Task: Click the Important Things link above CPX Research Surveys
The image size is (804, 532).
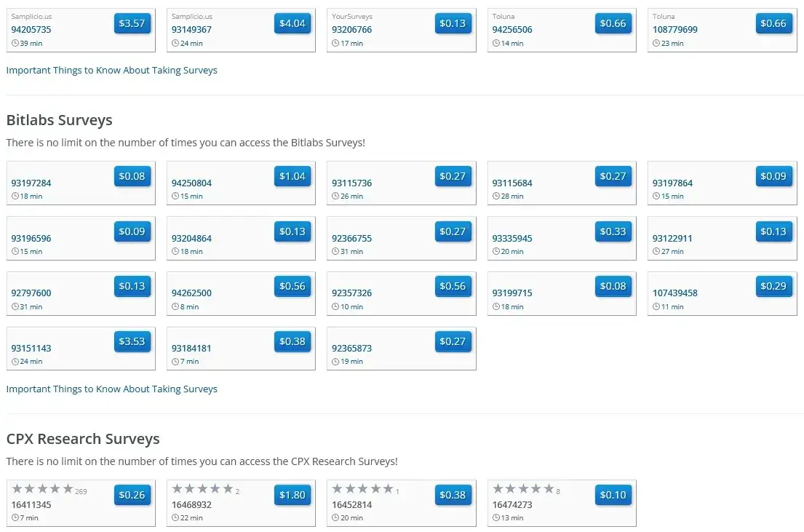Action: (x=111, y=389)
